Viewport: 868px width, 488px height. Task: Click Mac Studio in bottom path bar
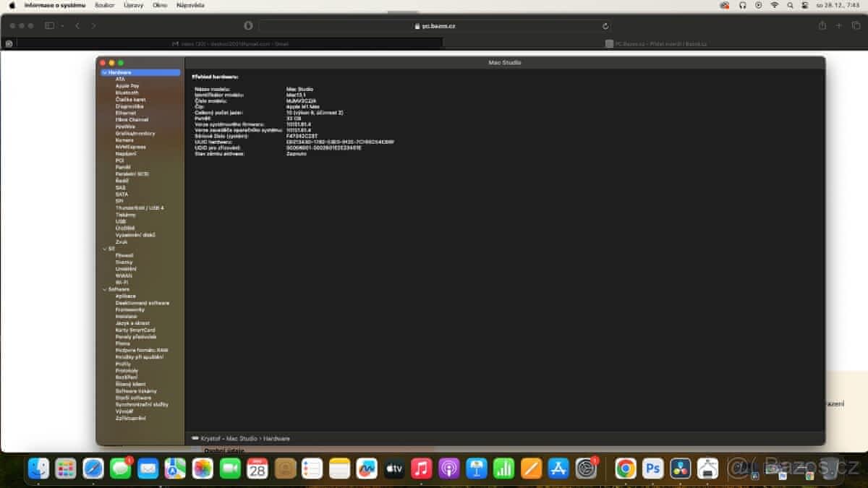point(242,438)
